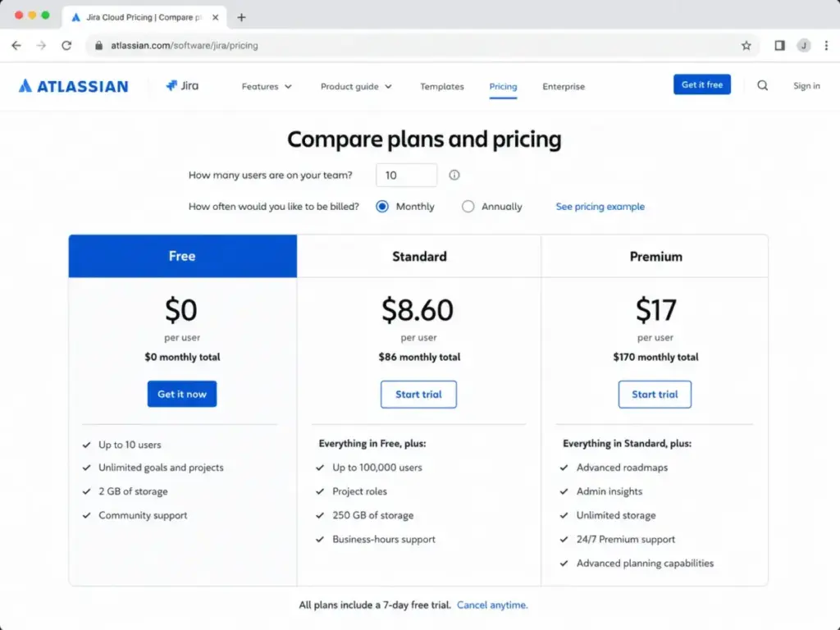This screenshot has height=630, width=840.
Task: Click "Unlimited goals and projects" feature
Action: click(x=161, y=468)
